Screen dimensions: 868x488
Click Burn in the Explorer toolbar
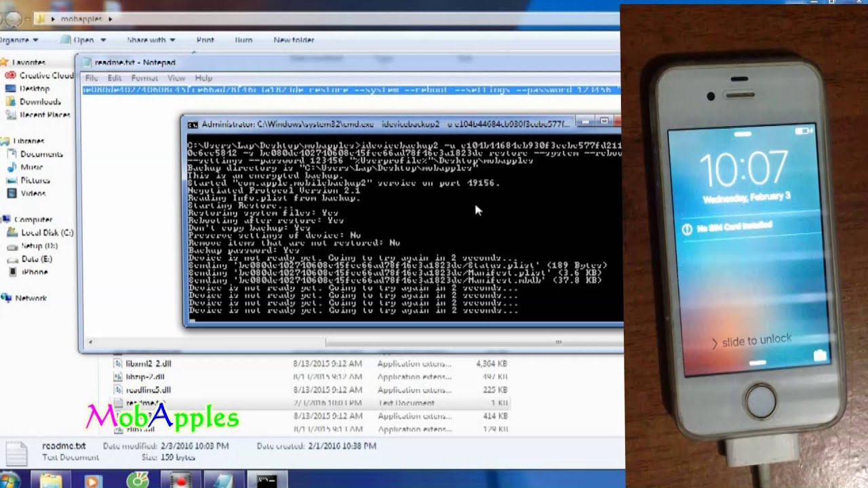click(x=243, y=40)
